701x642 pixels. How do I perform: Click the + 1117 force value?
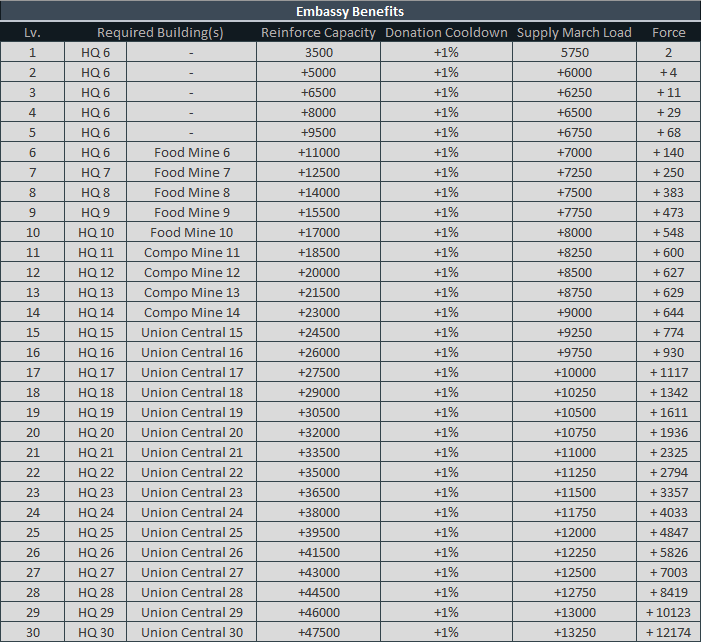coord(668,372)
